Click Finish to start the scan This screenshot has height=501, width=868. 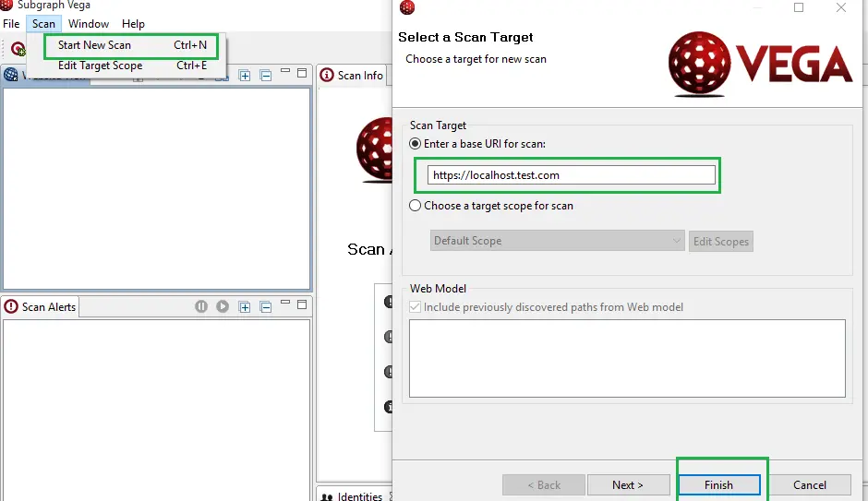(x=718, y=485)
